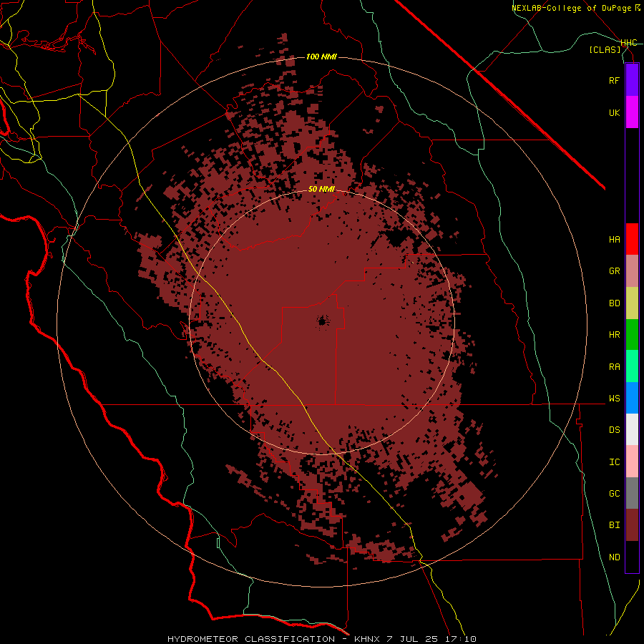Click the RF purple legend color swatch
Viewport: 644px width, 644px height.
(632, 80)
